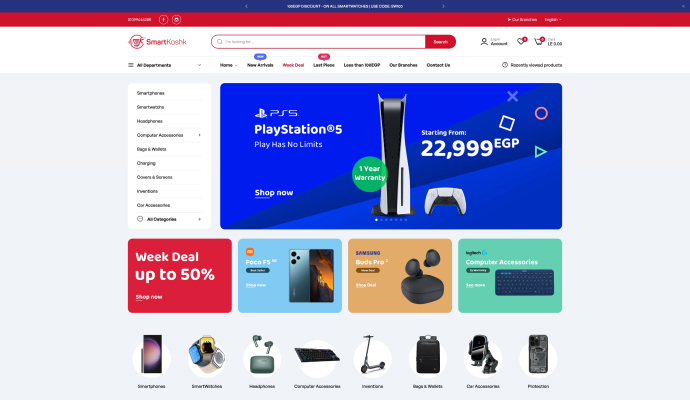Show next announcement with right arrow
690x400 pixels.
(443, 6)
